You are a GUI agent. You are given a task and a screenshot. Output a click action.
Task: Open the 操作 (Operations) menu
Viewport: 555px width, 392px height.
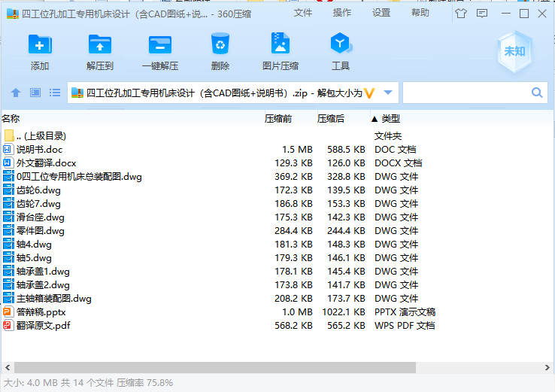[x=342, y=13]
